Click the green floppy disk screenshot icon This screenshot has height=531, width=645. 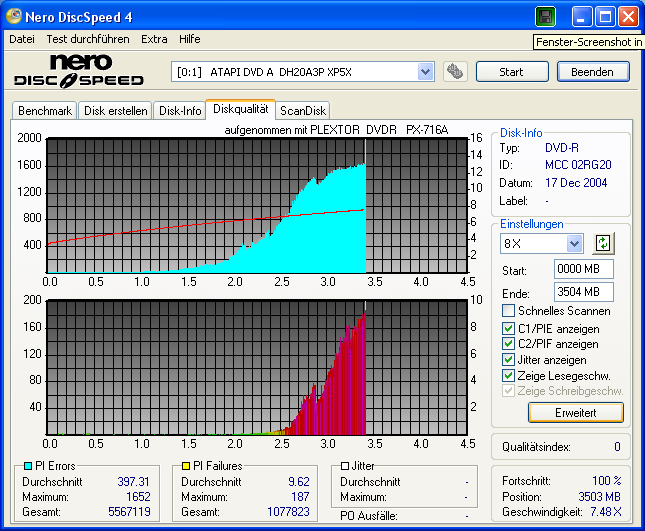pyautogui.click(x=545, y=17)
